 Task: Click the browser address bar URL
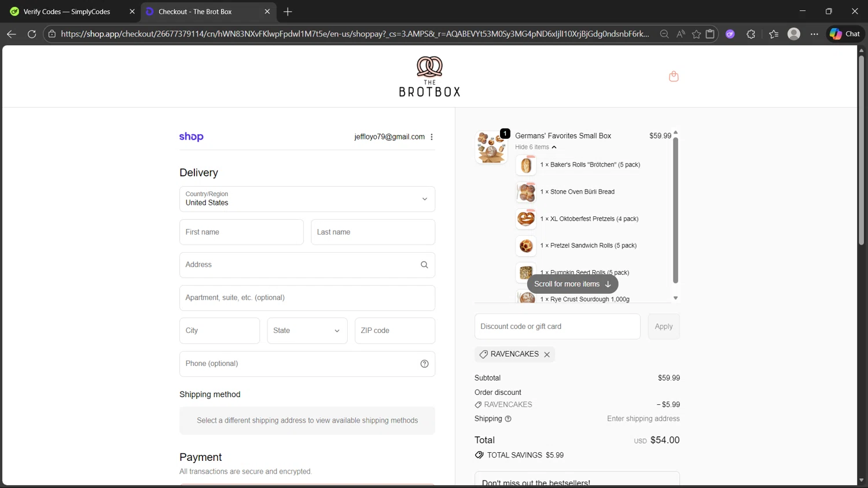[355, 34]
